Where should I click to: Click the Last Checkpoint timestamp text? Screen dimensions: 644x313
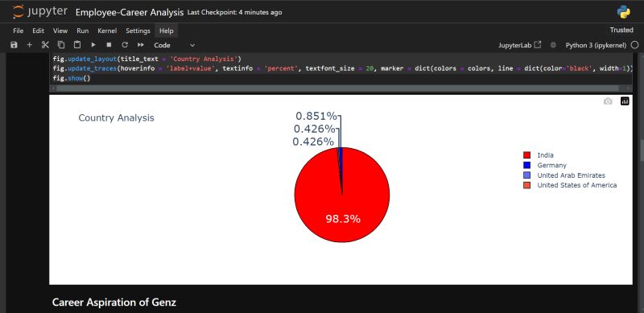tap(234, 12)
